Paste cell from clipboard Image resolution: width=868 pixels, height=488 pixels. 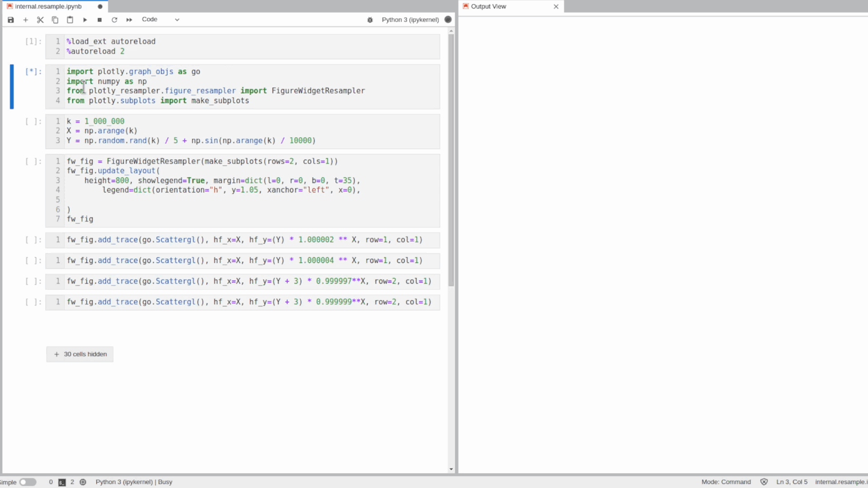(70, 19)
